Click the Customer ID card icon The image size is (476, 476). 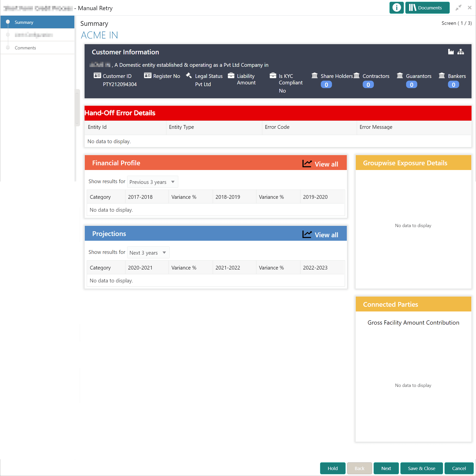tap(97, 75)
